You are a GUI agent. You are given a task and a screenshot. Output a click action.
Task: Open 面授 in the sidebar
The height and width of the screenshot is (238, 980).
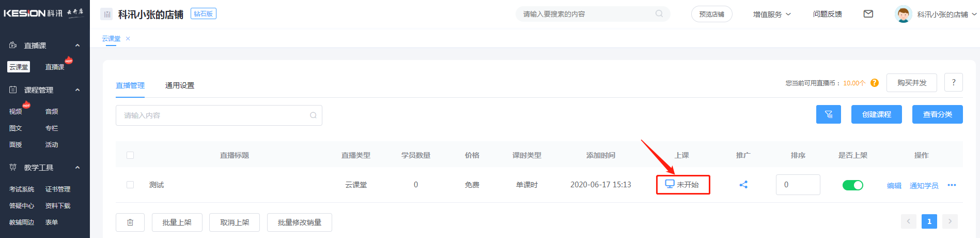15,145
